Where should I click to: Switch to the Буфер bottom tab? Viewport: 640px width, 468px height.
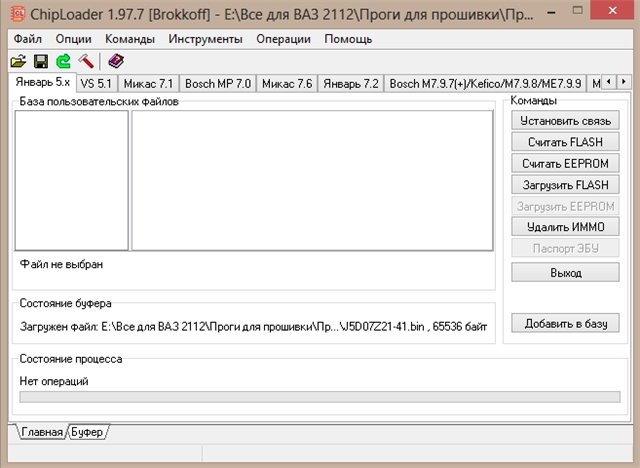tap(87, 432)
